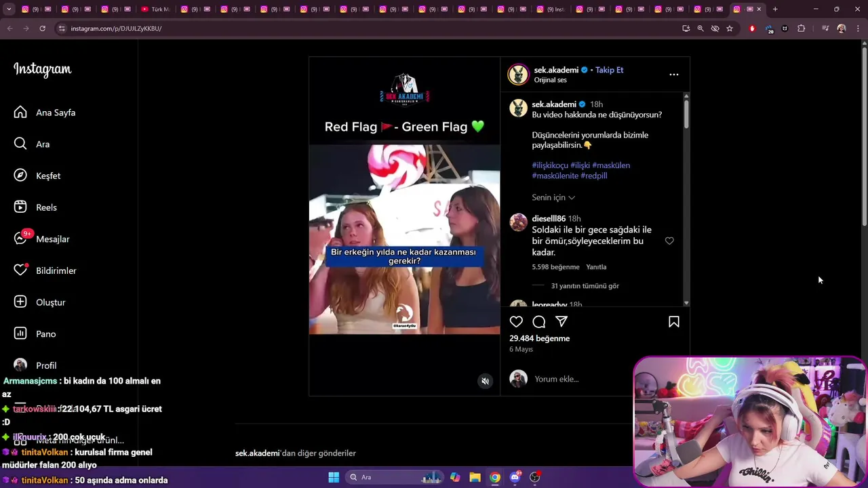Click Oluştur to create a post

click(39, 302)
